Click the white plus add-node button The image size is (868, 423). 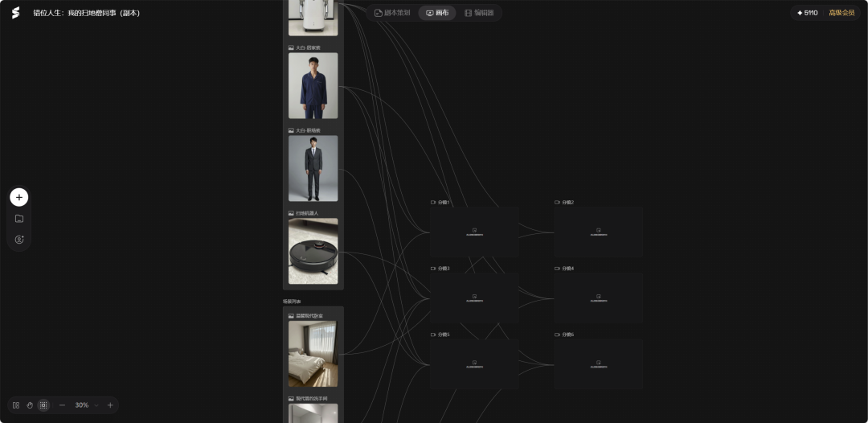18,197
